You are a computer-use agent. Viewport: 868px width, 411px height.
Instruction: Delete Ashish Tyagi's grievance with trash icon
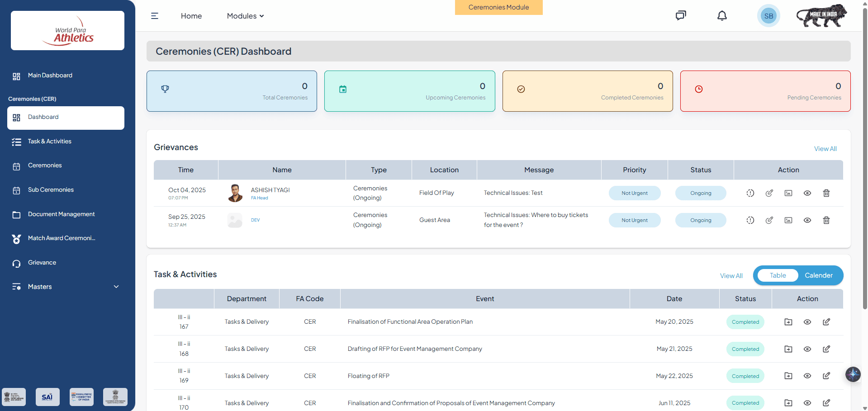[826, 193]
